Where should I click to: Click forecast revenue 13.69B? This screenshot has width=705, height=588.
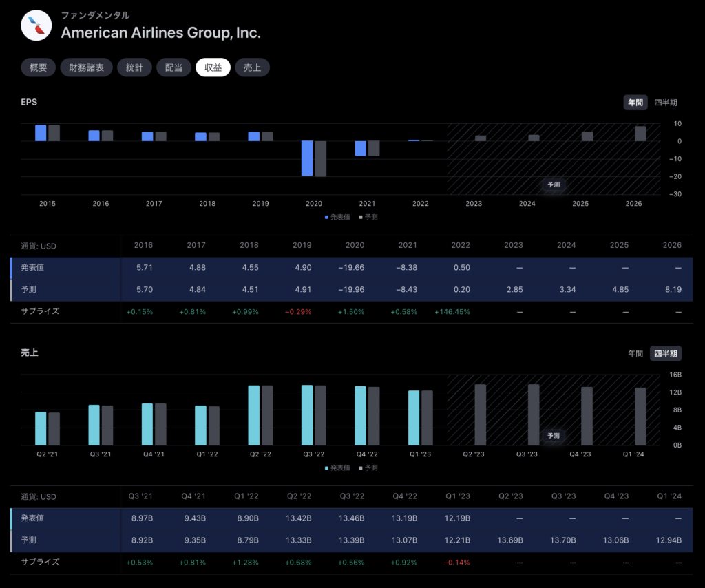510,540
